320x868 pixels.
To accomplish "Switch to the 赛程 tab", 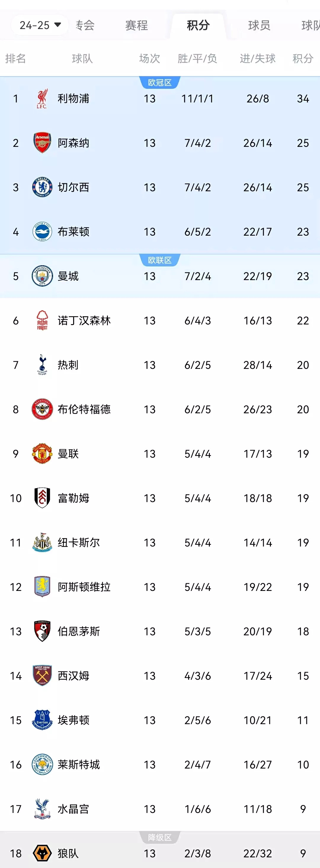I will 137,25.
